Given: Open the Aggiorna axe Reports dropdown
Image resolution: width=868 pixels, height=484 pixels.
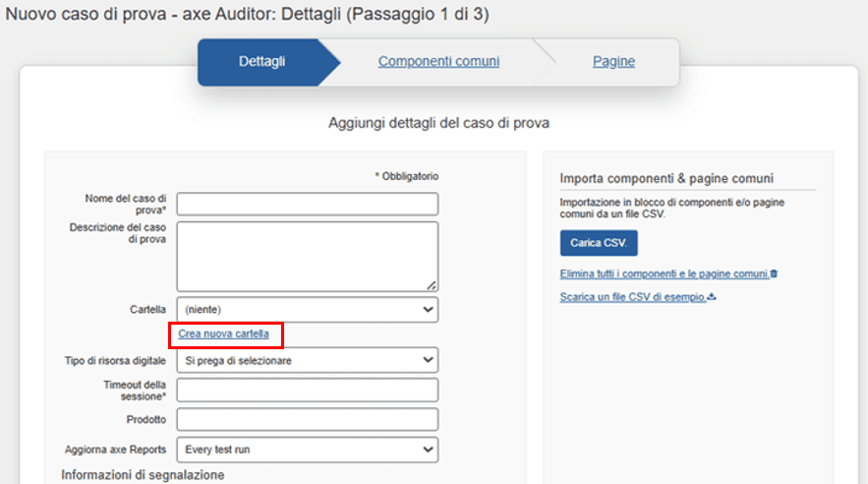Looking at the screenshot, I should 307,450.
